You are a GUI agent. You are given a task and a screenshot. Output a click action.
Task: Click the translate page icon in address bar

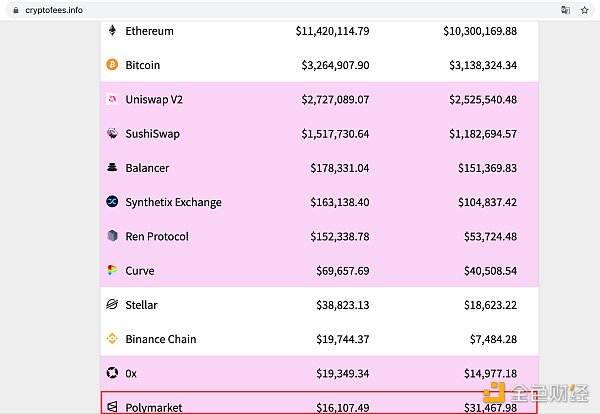(x=565, y=9)
